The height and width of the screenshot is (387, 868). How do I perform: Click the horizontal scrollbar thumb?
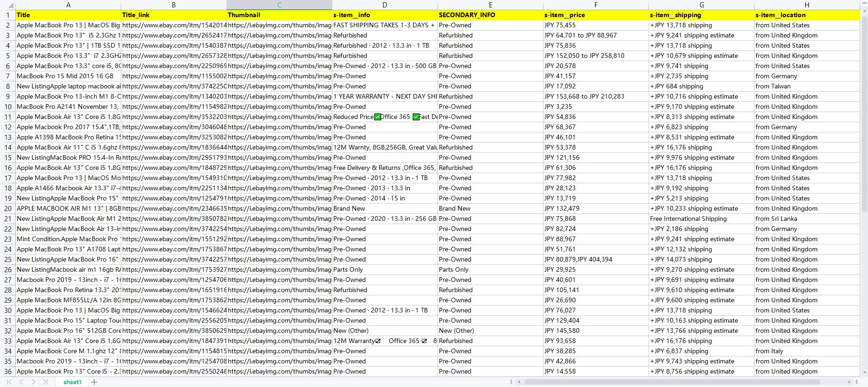(x=672, y=382)
